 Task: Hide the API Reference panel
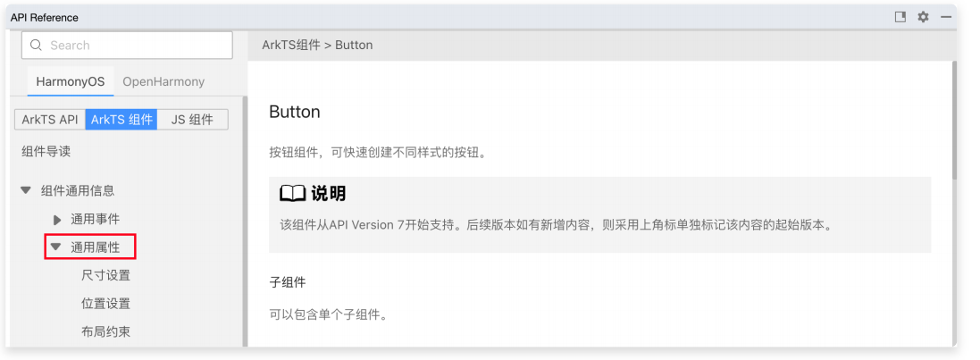(946, 17)
